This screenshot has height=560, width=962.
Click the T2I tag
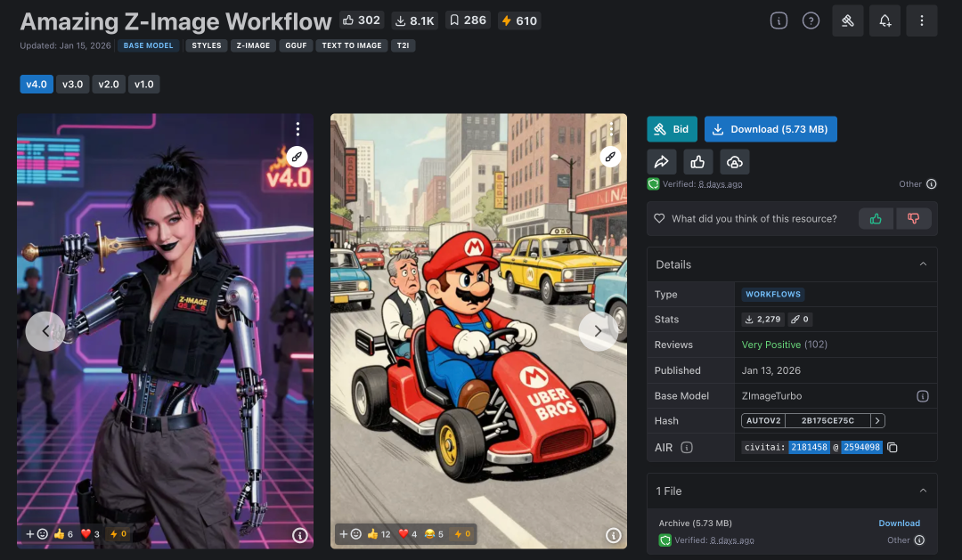[x=404, y=45]
